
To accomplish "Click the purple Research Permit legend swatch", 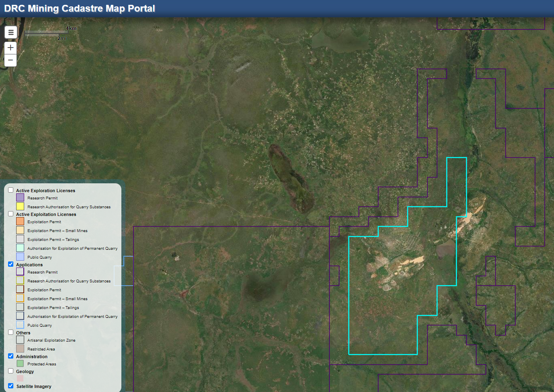I will point(20,198).
